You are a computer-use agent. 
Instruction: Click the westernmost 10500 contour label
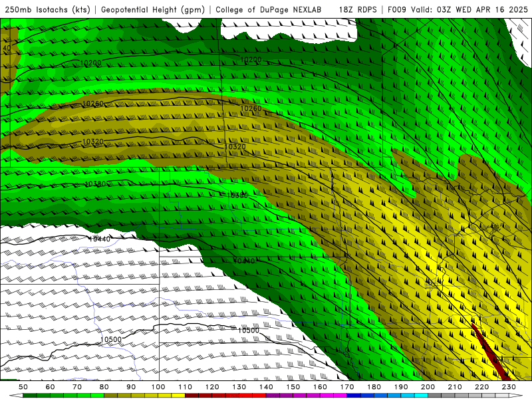click(111, 340)
